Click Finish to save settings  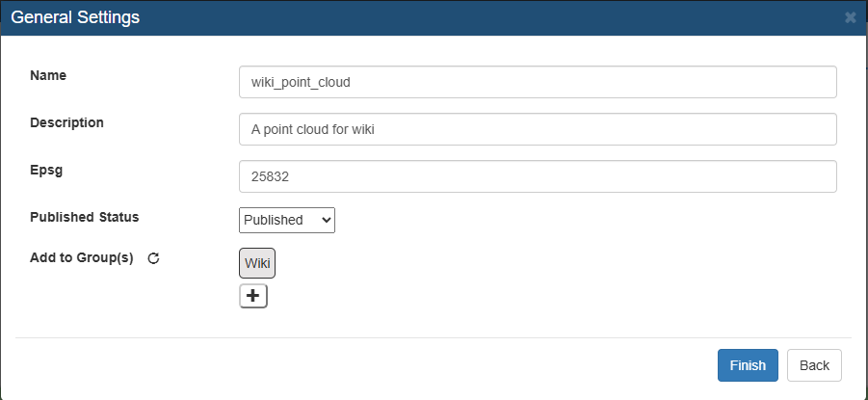pyautogui.click(x=748, y=365)
